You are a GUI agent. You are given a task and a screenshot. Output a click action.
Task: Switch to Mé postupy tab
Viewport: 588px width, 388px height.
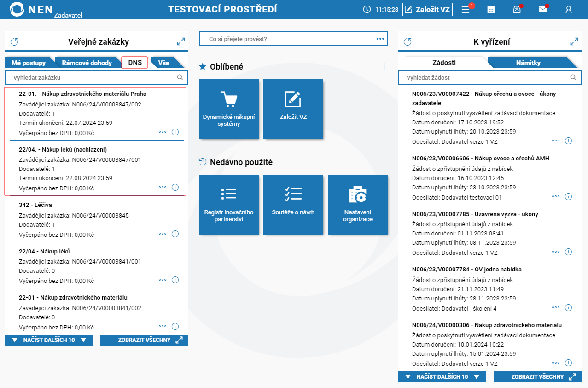click(29, 63)
